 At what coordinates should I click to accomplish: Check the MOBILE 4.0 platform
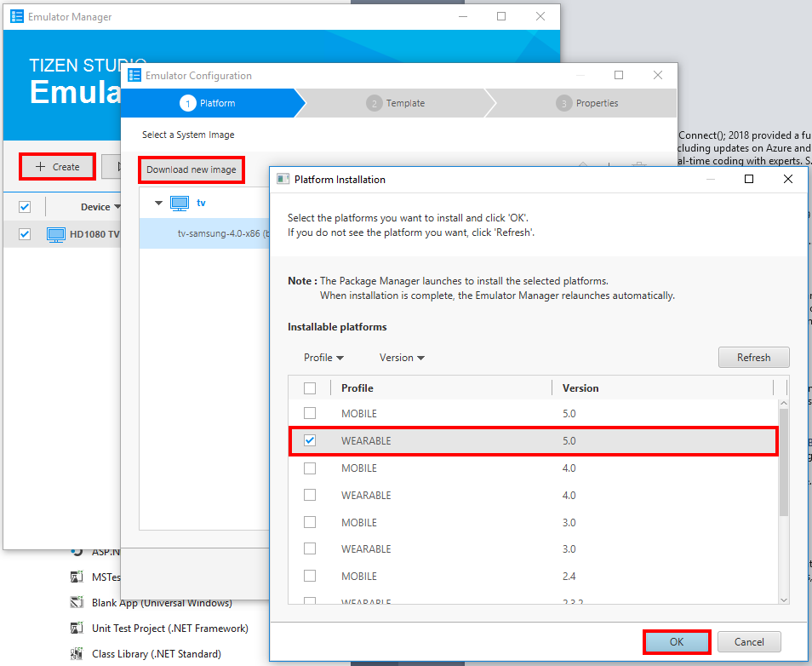[x=310, y=468]
